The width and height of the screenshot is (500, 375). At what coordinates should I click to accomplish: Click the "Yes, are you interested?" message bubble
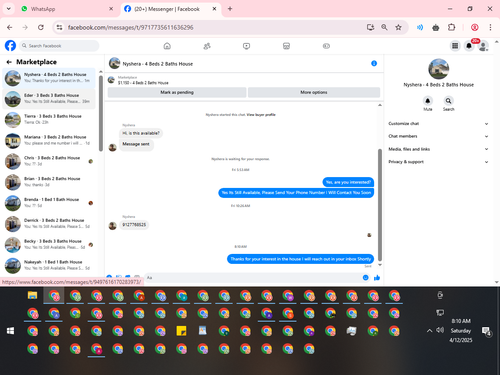click(348, 182)
